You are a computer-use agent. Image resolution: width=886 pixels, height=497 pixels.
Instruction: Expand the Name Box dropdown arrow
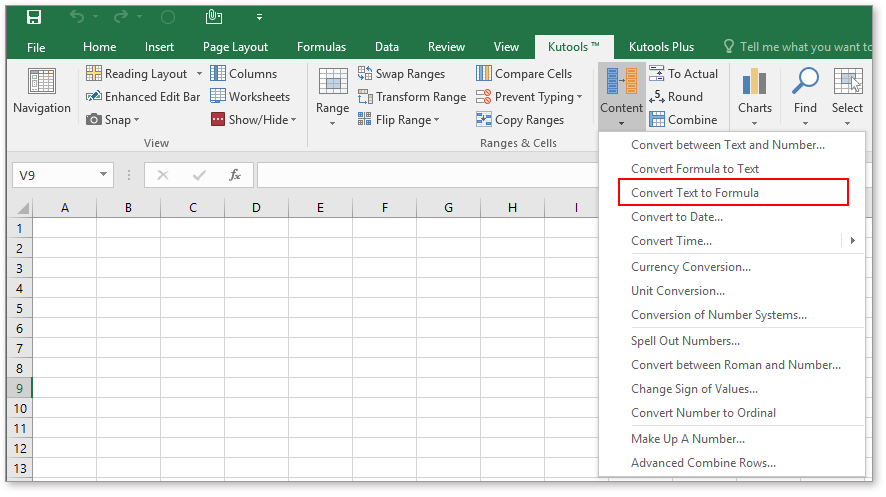(103, 175)
